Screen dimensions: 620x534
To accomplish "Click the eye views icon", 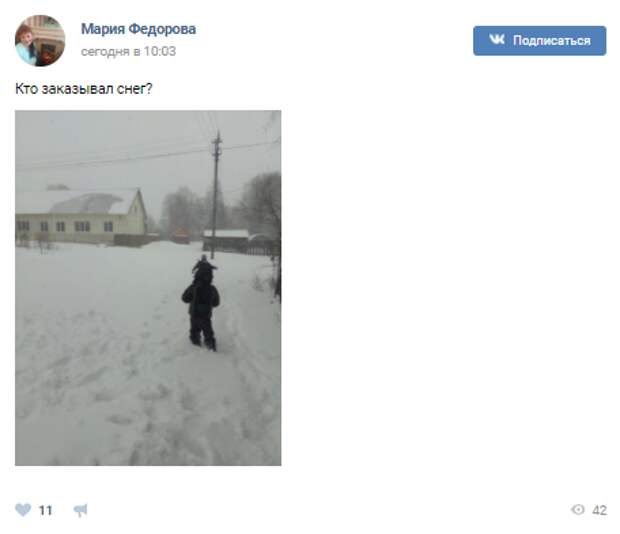I will point(578,509).
